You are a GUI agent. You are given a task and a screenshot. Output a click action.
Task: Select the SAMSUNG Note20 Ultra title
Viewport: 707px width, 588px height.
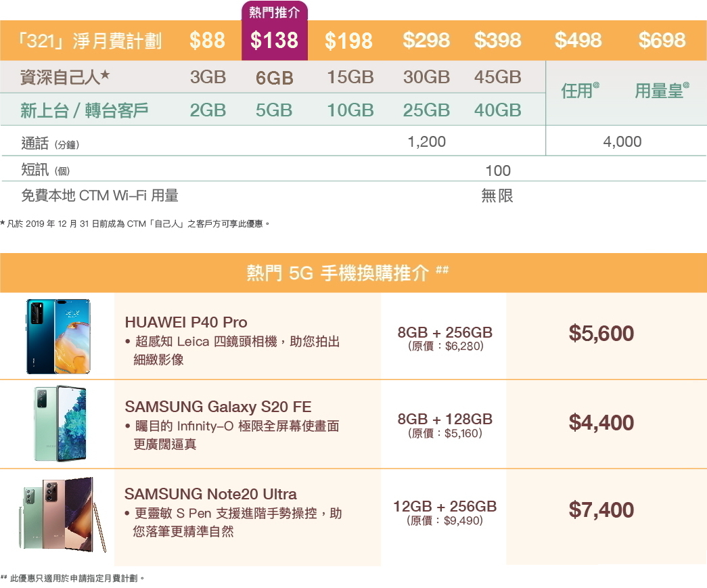point(210,494)
